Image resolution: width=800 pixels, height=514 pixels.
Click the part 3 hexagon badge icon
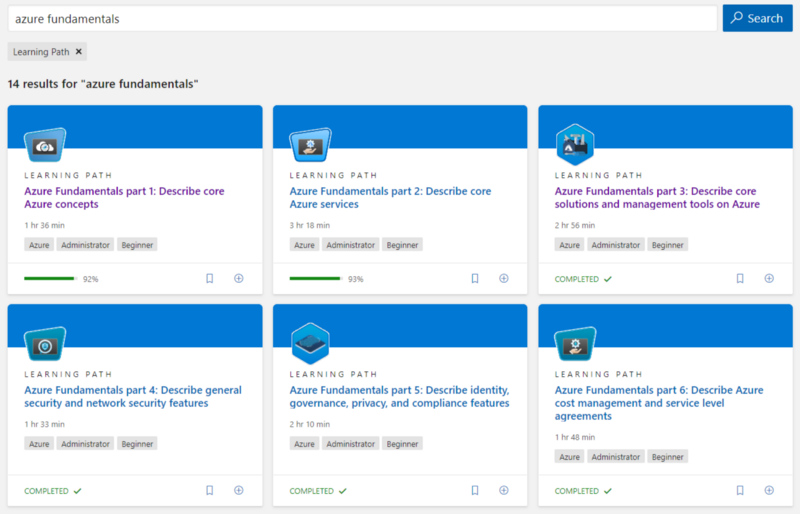coord(575,144)
